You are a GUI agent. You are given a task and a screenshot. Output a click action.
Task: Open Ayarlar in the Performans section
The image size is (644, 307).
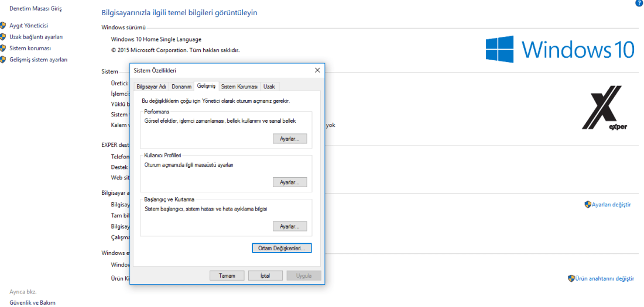(289, 139)
